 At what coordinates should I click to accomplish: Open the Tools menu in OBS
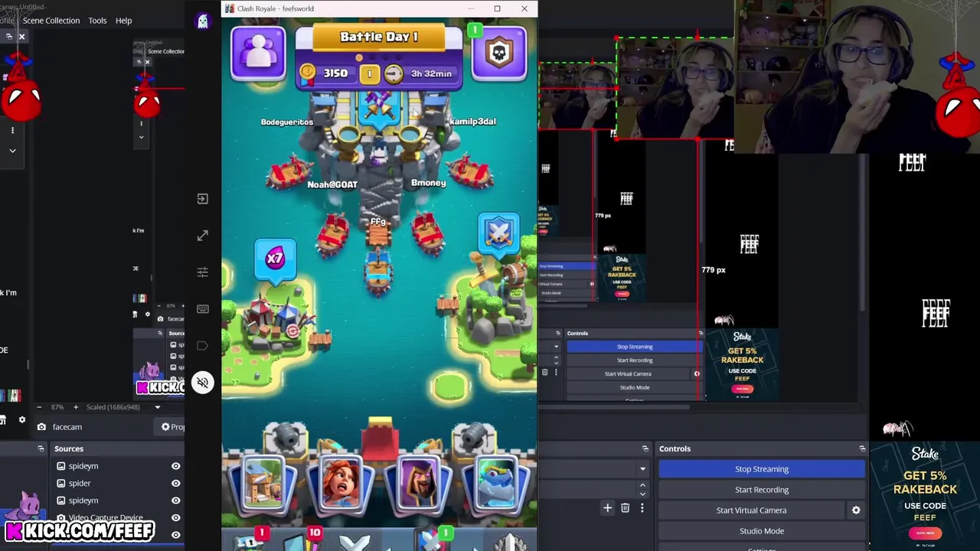click(97, 21)
